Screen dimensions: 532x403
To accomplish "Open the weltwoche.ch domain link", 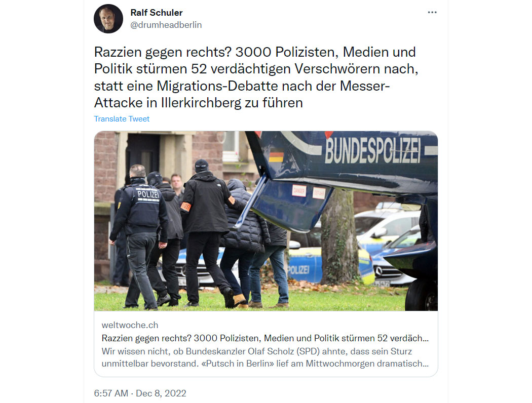I will [x=130, y=325].
